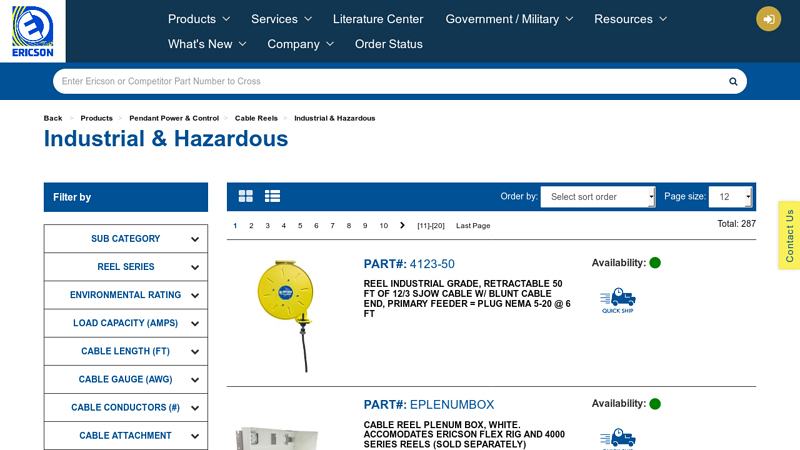This screenshot has height=450, width=800.
Task: Go to page 8
Action: pos(349,226)
